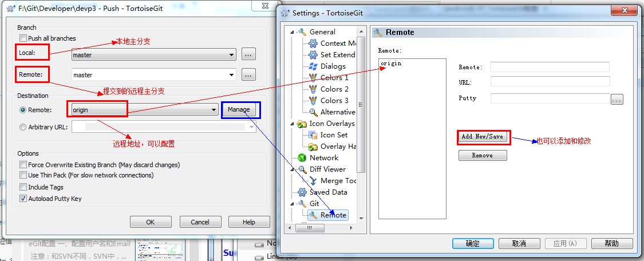
Task: Click the palette icon beside Colors 3
Action: click(x=313, y=101)
